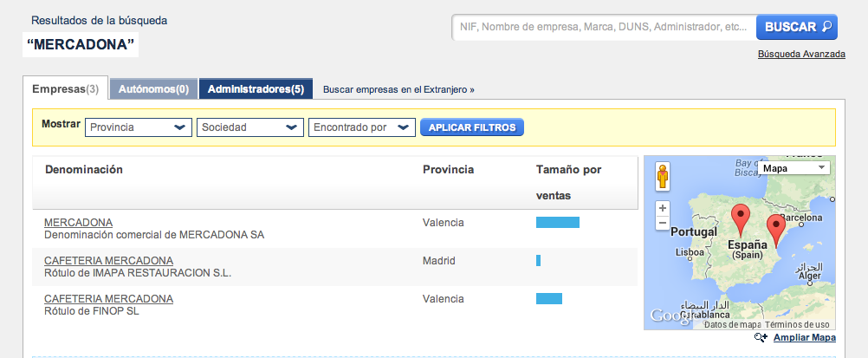
Task: Click the APLICAR FILTROS button
Action: click(472, 127)
